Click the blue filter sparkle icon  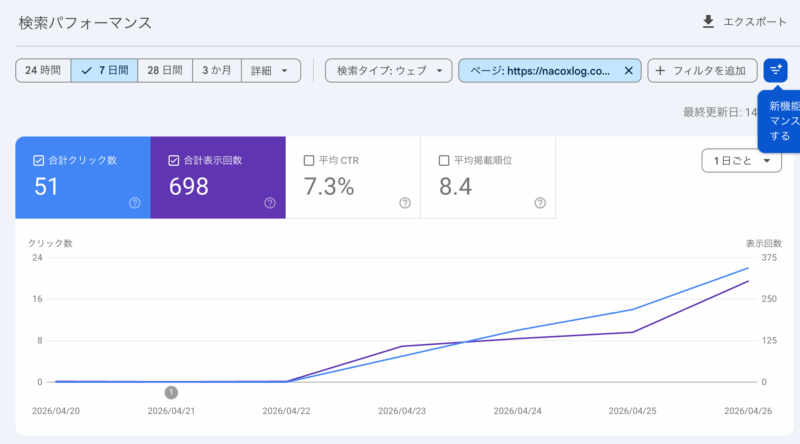pyautogui.click(x=776, y=70)
